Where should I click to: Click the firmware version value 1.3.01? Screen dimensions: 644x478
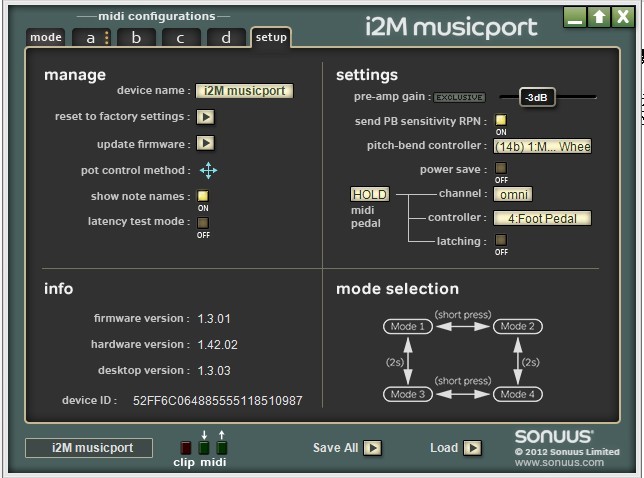(x=214, y=319)
